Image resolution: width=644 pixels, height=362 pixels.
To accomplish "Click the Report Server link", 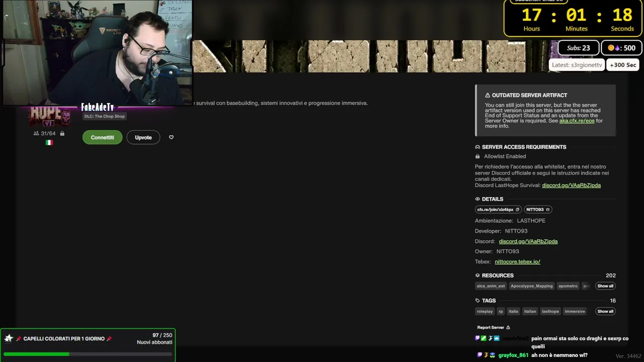I will click(x=494, y=327).
